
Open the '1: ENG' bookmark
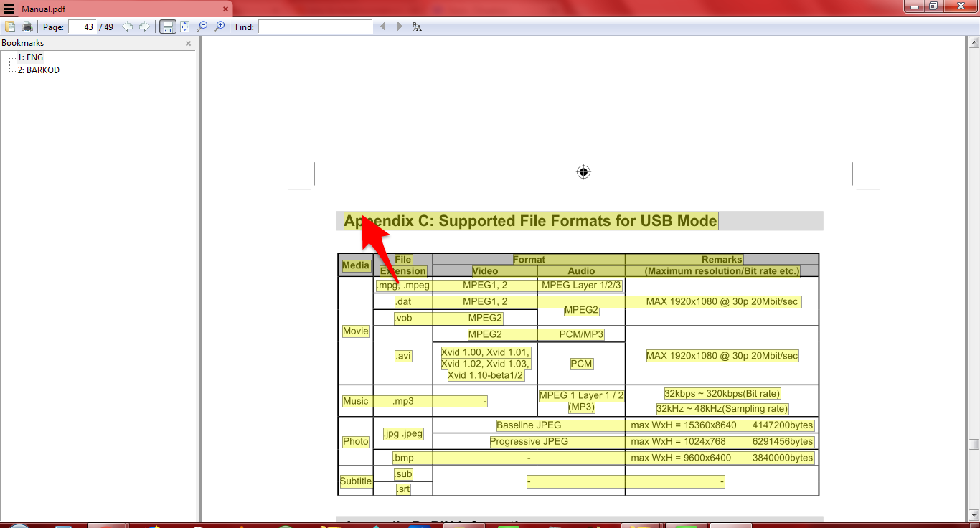(30, 57)
